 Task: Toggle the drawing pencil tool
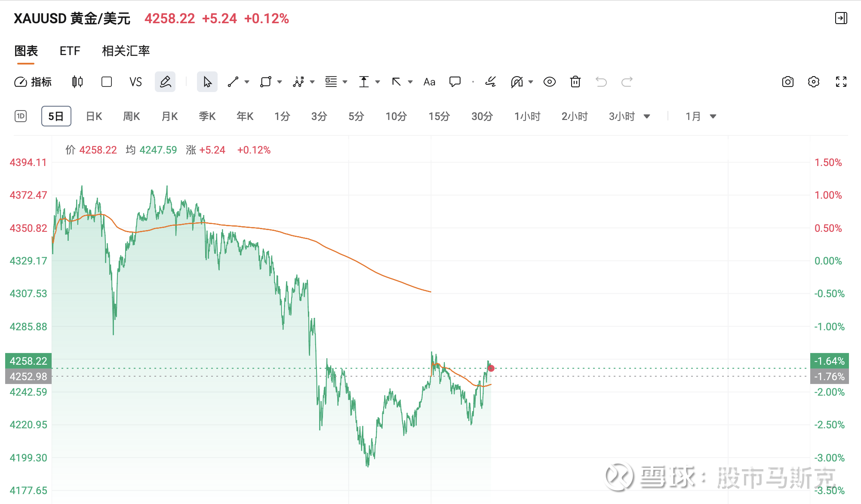pos(165,82)
